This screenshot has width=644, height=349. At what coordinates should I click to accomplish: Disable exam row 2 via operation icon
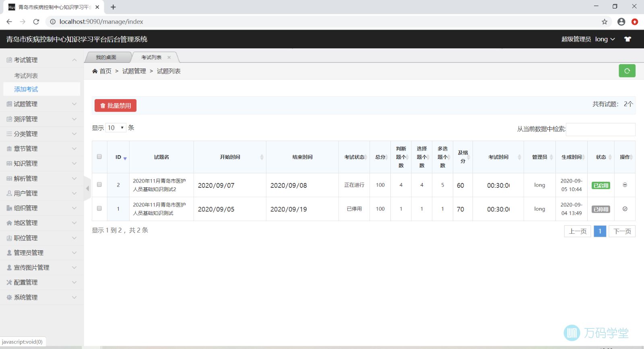pos(625,185)
